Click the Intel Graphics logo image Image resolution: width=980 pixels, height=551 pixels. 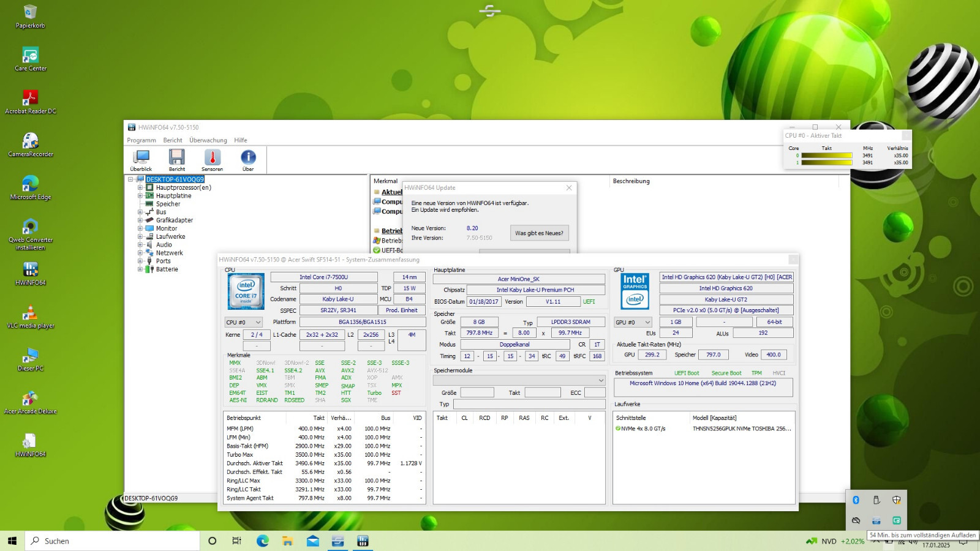pyautogui.click(x=635, y=291)
